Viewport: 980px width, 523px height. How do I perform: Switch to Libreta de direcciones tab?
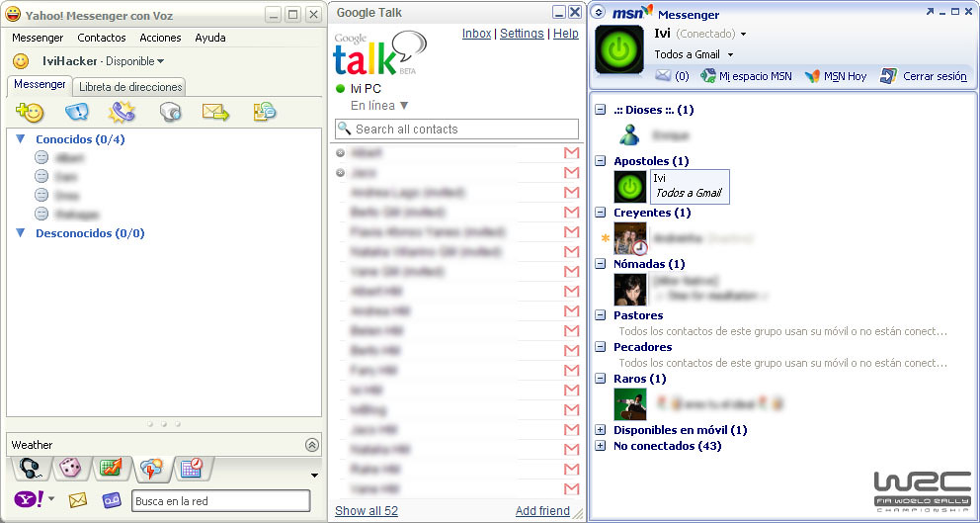coord(130,87)
